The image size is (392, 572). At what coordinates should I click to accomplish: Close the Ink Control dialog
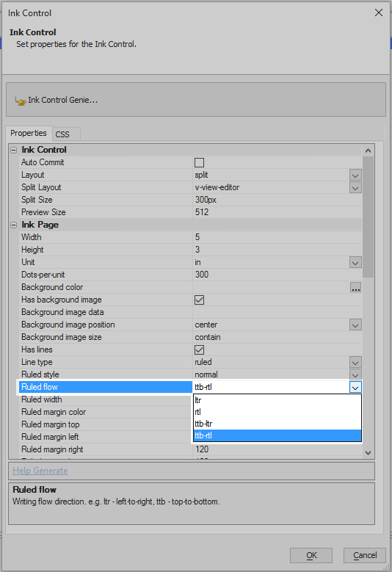tap(379, 12)
